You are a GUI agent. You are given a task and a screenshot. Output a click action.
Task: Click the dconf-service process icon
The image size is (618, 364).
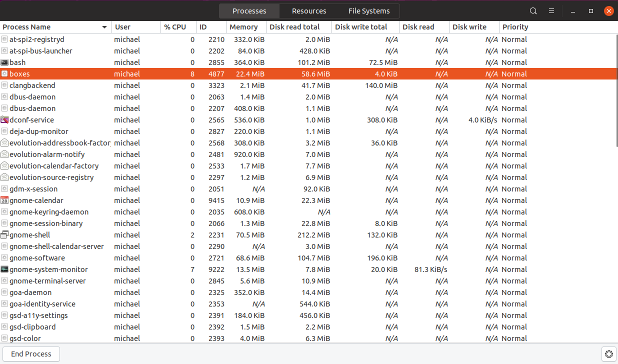(4, 120)
